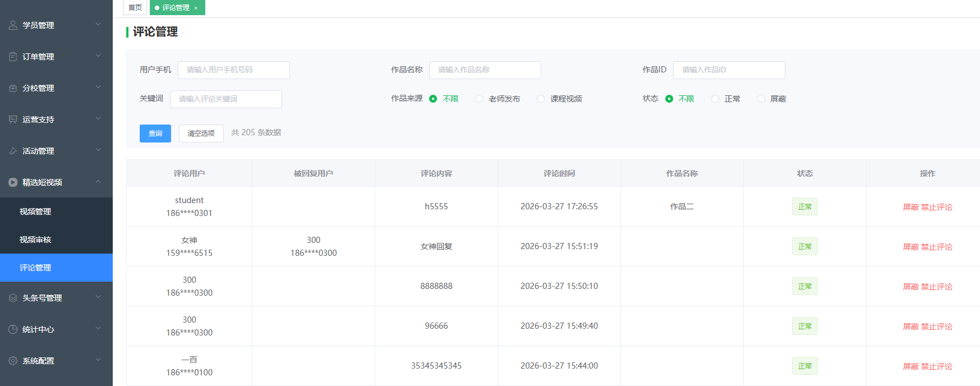Screen dimensions: 980x386
Task: Focus the 用户手机 number input field
Action: (x=233, y=70)
